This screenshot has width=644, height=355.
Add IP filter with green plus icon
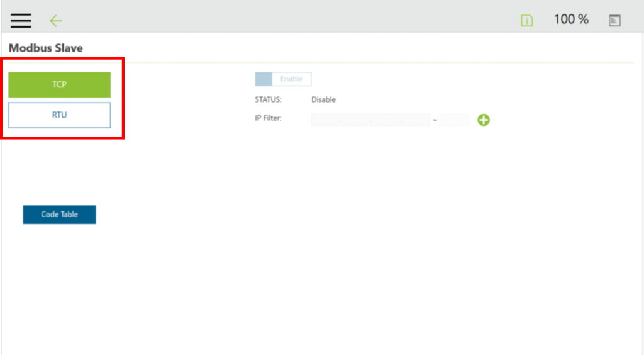point(483,120)
